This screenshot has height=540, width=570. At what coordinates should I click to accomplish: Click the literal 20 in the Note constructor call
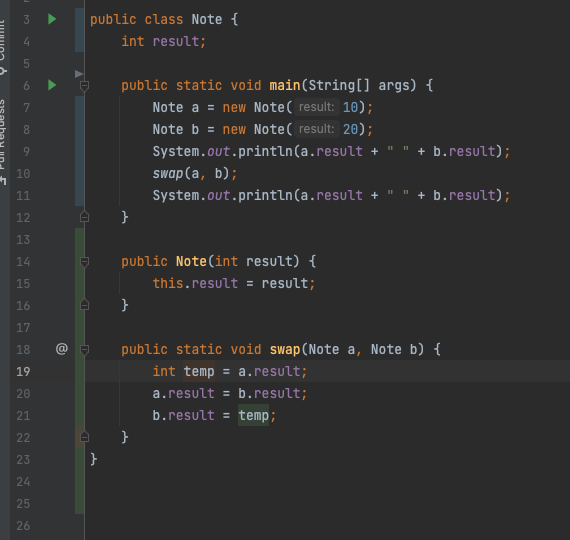pos(350,129)
